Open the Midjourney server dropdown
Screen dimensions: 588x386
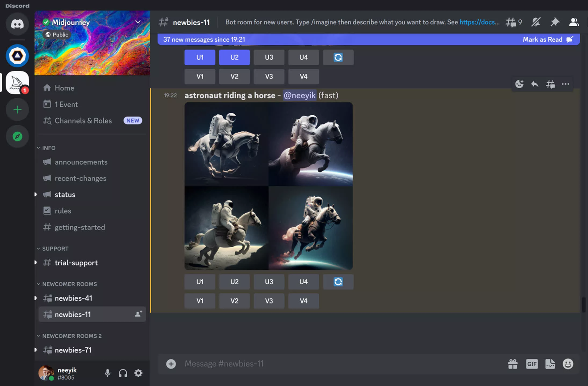click(x=137, y=22)
